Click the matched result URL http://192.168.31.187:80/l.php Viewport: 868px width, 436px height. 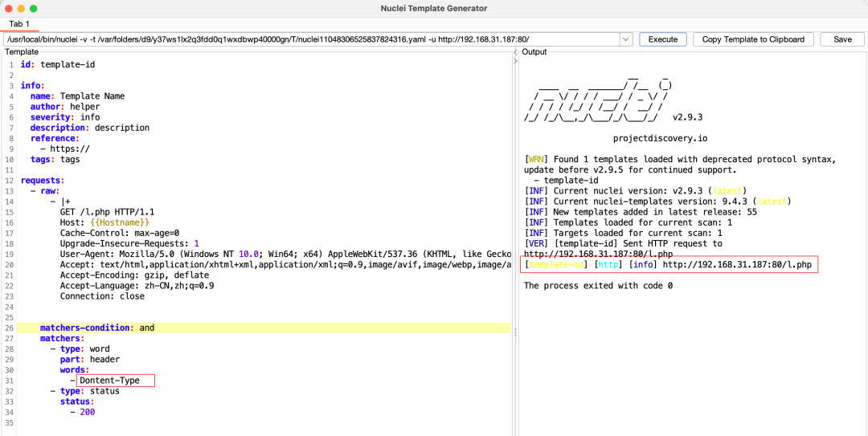click(737, 265)
